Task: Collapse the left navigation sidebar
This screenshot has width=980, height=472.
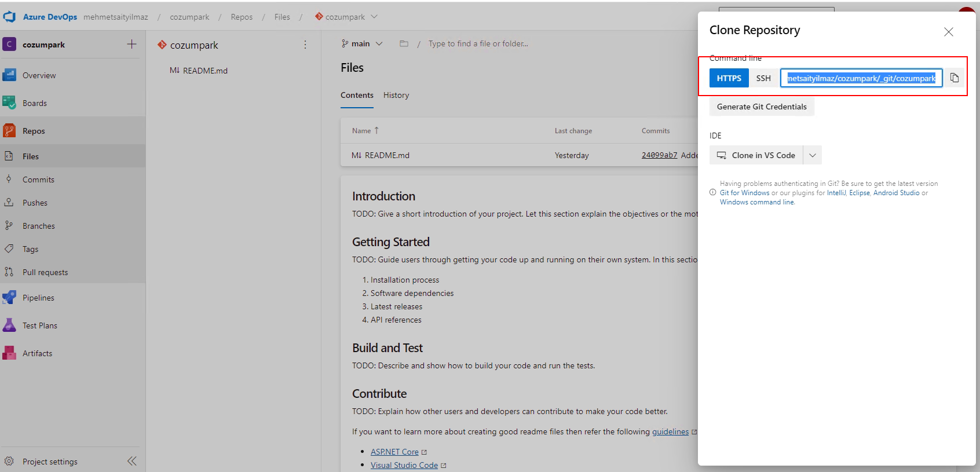Action: [x=132, y=461]
